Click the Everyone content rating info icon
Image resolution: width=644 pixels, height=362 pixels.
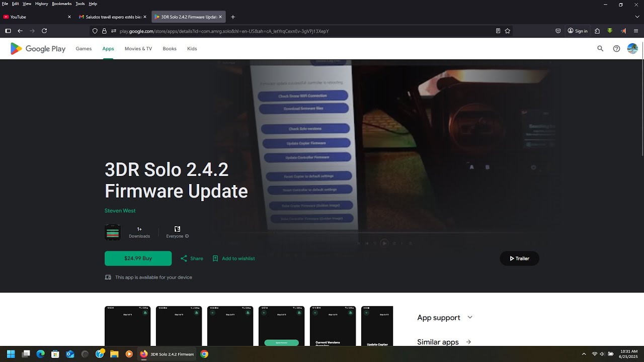187,236
